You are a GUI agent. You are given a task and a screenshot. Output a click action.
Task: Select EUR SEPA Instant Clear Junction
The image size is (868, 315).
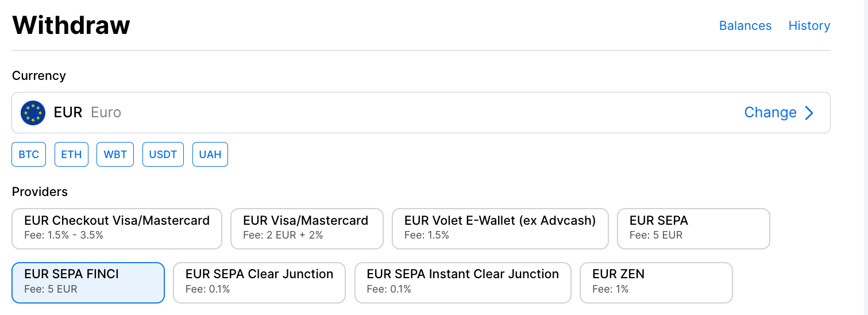462,282
